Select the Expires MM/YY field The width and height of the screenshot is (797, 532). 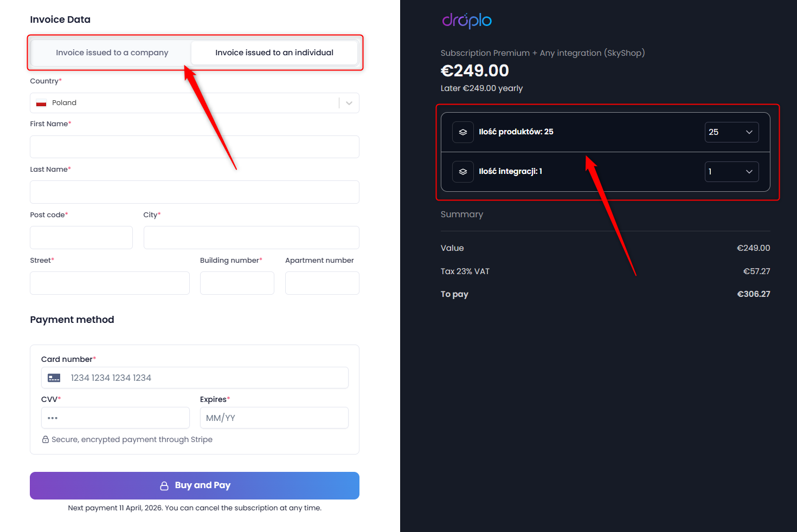274,418
